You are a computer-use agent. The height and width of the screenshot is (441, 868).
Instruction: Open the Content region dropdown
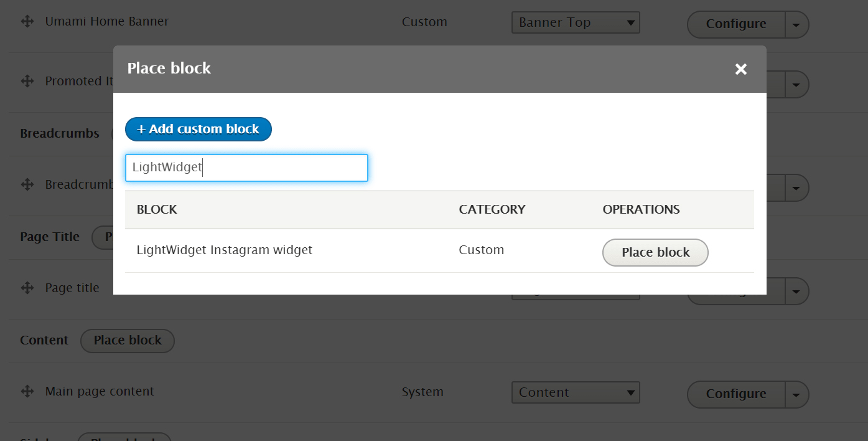click(x=576, y=392)
